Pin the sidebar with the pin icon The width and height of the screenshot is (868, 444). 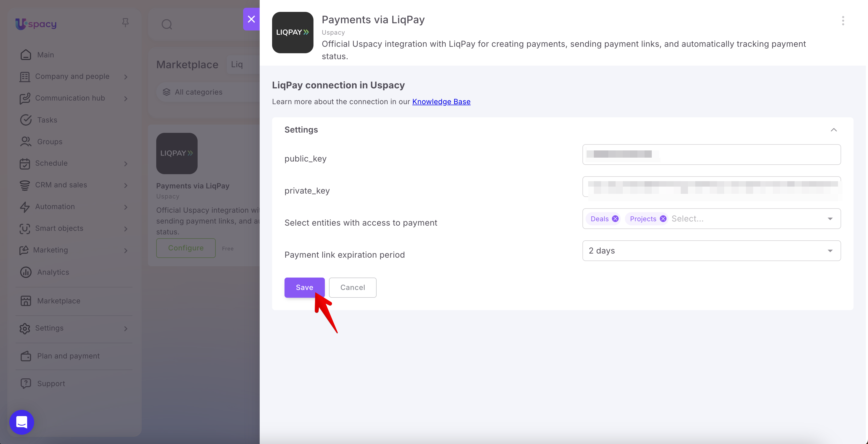tap(125, 22)
